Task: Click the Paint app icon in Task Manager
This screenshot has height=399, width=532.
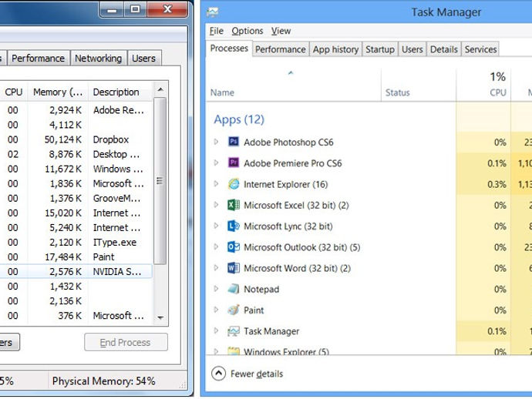Action: coord(234,310)
